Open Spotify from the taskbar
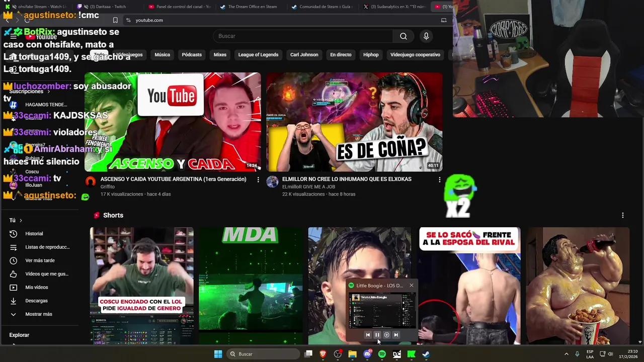 point(382,354)
